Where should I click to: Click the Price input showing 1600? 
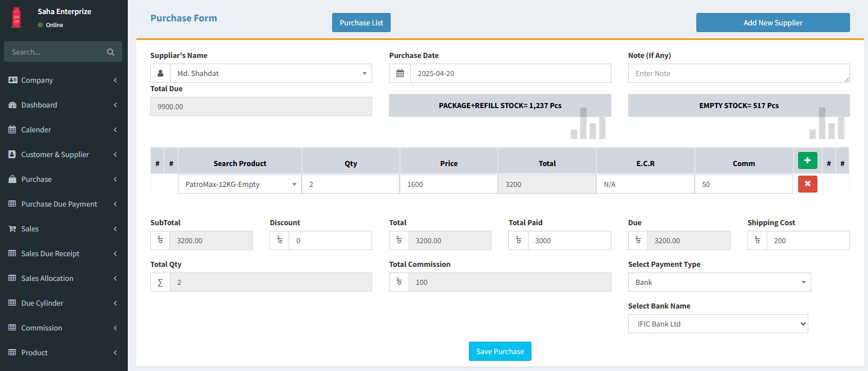tap(449, 184)
